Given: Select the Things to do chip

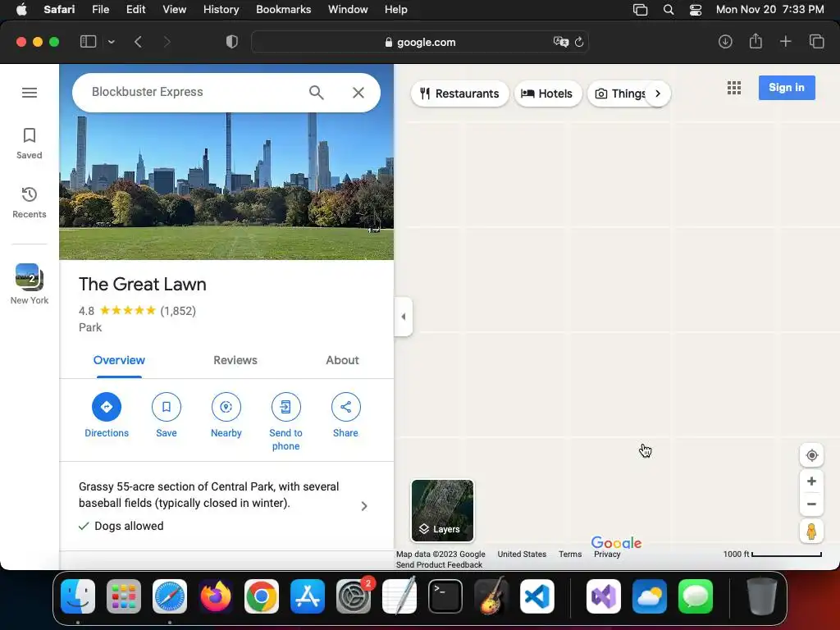Looking at the screenshot, I should coord(620,94).
